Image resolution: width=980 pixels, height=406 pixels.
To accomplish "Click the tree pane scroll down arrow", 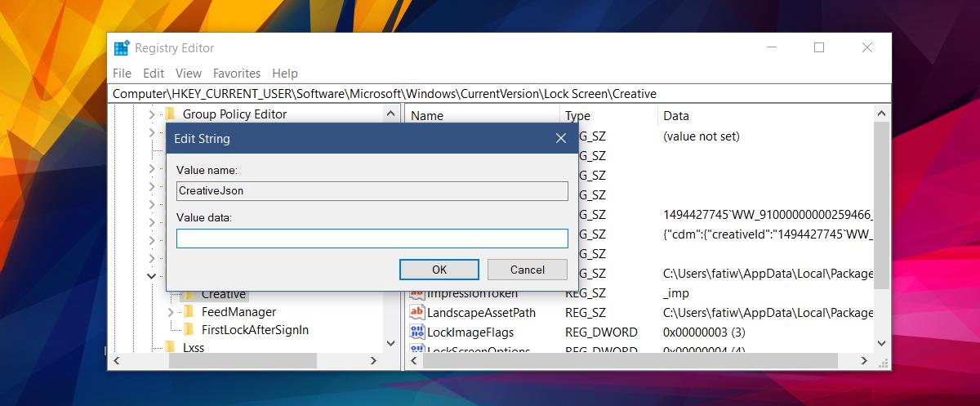I will point(390,344).
